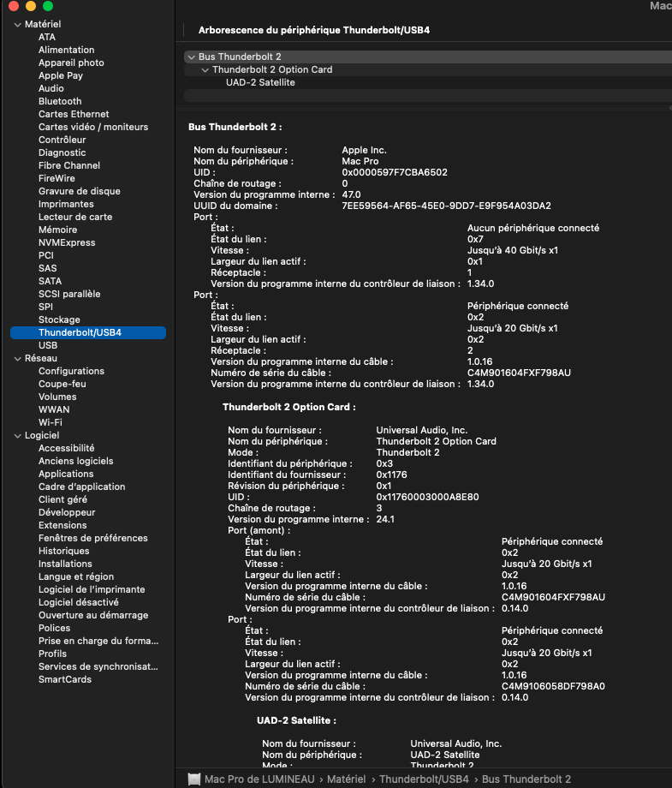Click the Mac Pro icon in path bar
Viewport: 672px width, 788px height.
point(193,779)
